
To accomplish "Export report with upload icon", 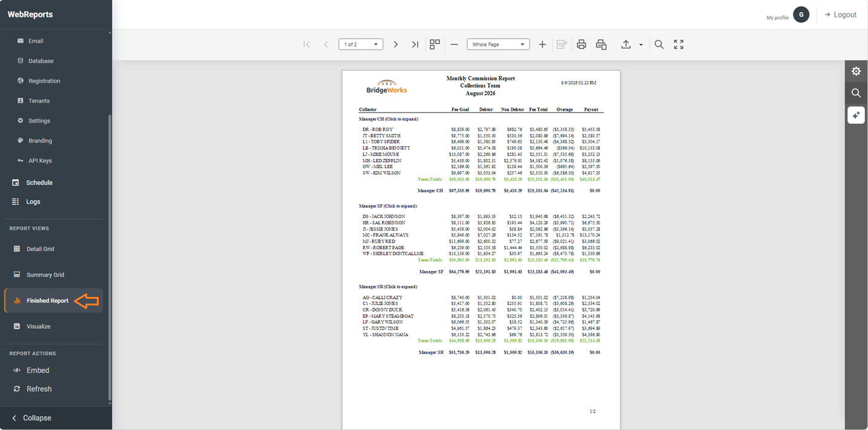I will [626, 45].
